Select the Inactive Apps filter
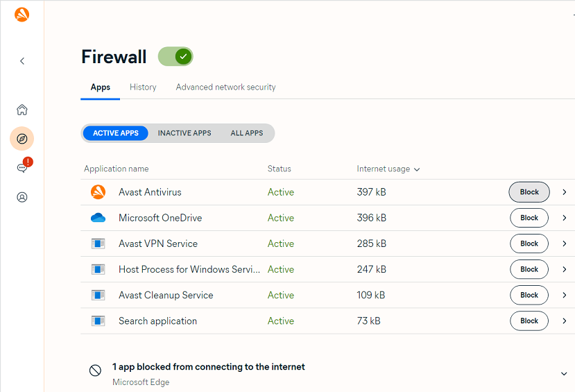This screenshot has width=575, height=392. click(x=184, y=133)
